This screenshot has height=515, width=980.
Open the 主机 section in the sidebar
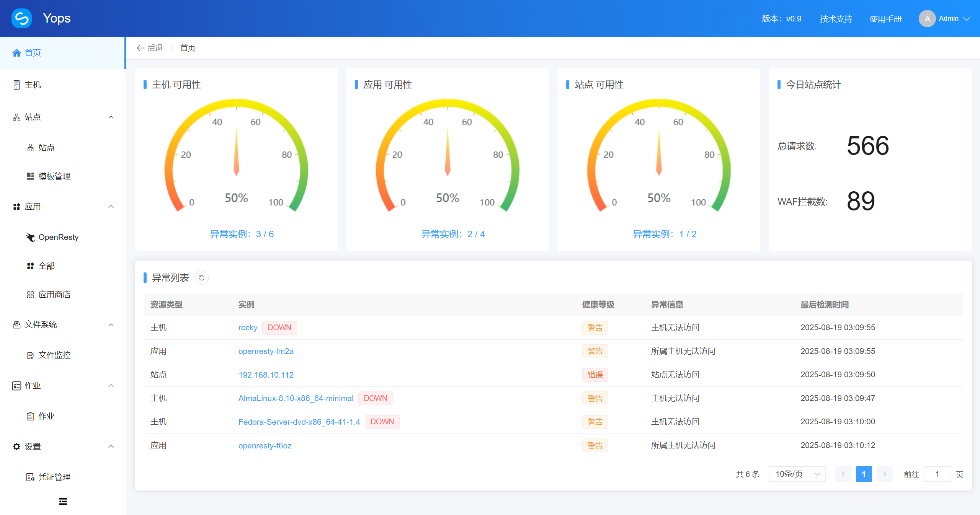[x=33, y=85]
